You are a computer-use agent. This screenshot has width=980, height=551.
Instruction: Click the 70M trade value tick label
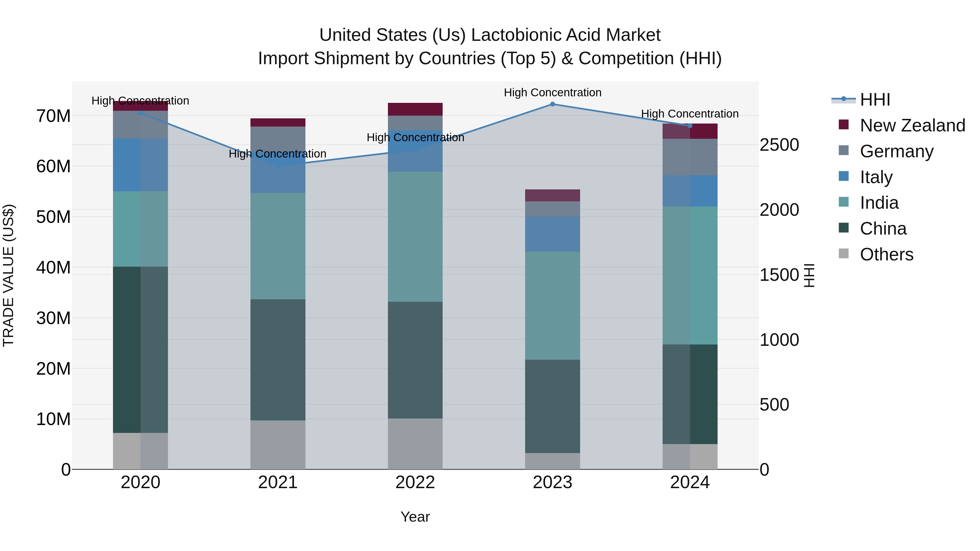click(53, 116)
